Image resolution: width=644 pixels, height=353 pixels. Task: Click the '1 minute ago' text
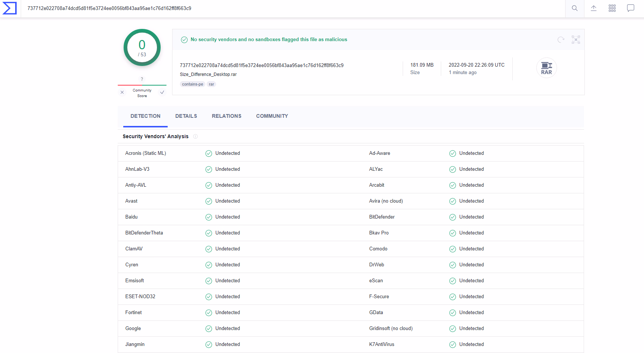(463, 73)
